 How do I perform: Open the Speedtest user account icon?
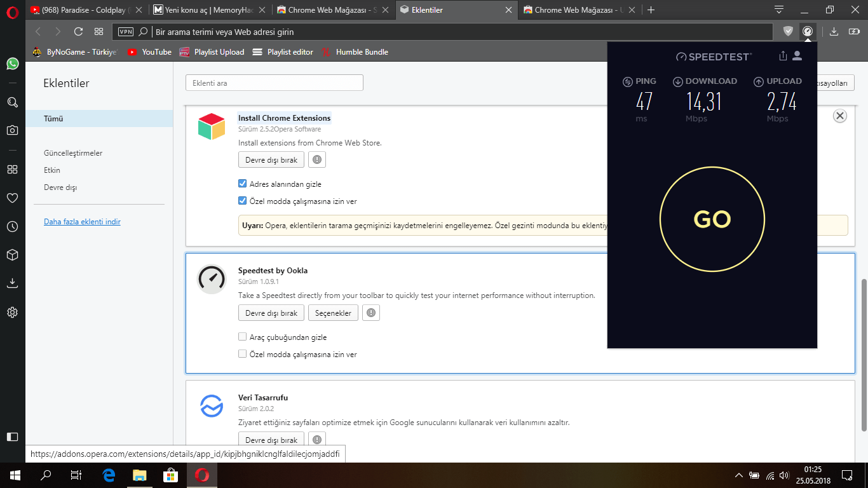click(797, 56)
